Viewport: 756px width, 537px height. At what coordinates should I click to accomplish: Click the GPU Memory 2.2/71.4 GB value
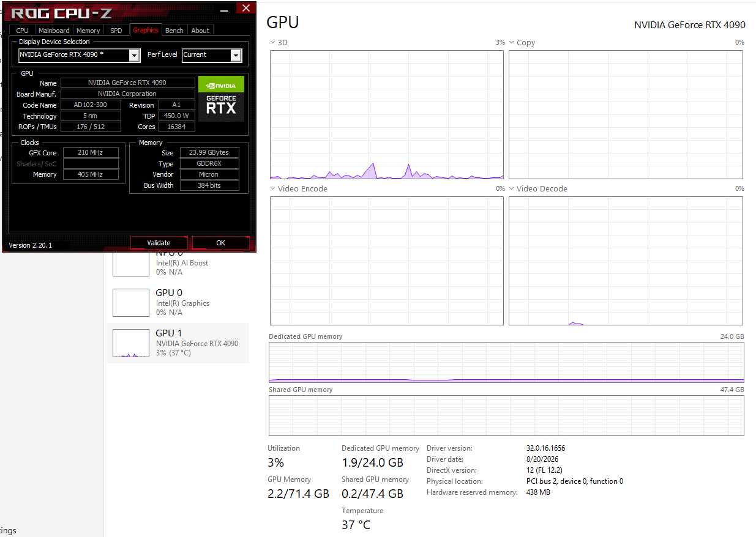[298, 494]
